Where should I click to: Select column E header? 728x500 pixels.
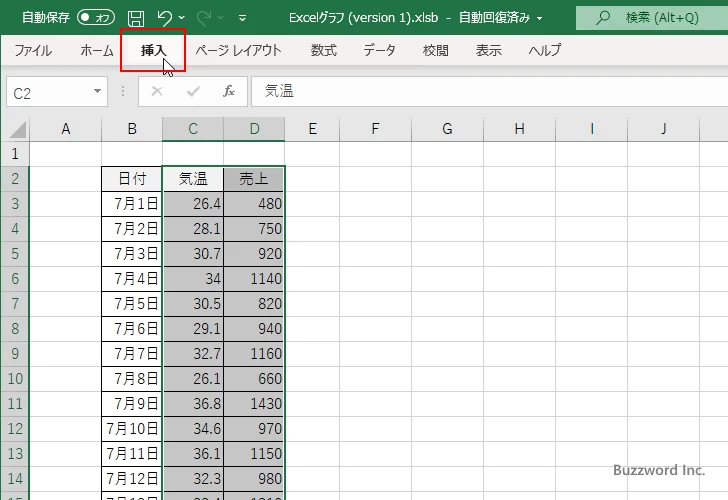click(312, 129)
